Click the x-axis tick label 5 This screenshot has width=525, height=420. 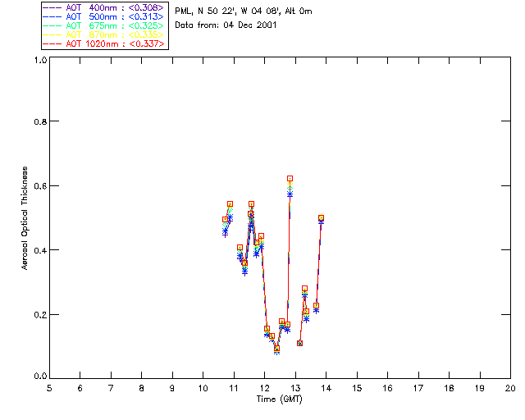point(49,388)
